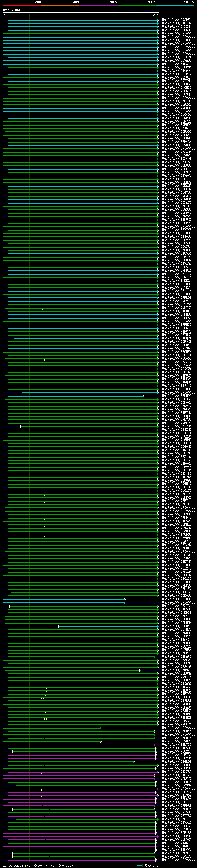Viewport: 197px width, 868px height.
Task: Select the UniRef100_C4R6R7 label
Action: (176, 464)
